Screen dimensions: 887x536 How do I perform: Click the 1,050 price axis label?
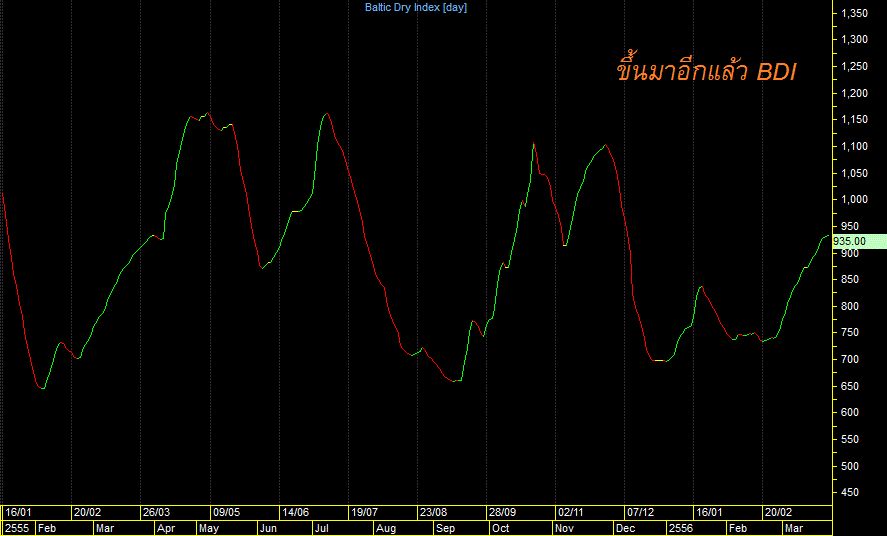point(854,174)
